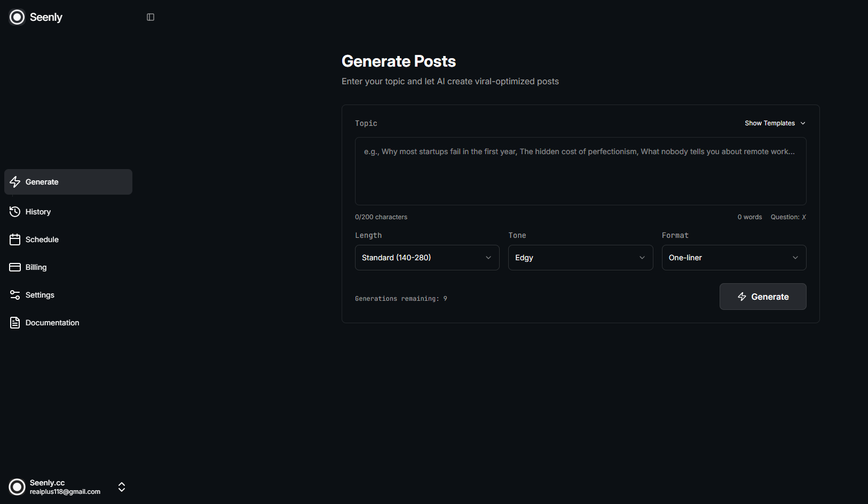Toggle the Question setting showing X
The height and width of the screenshot is (504, 868).
(788, 217)
